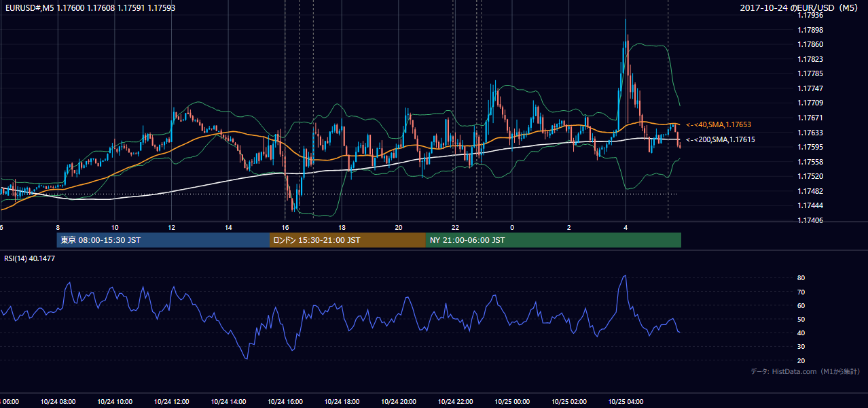Image resolution: width=868 pixels, height=408 pixels.
Task: Click the 10/24 20:00 date label
Action: (399, 401)
